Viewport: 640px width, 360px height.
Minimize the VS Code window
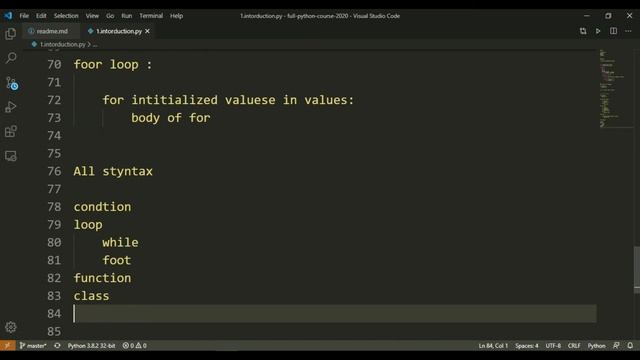point(587,16)
